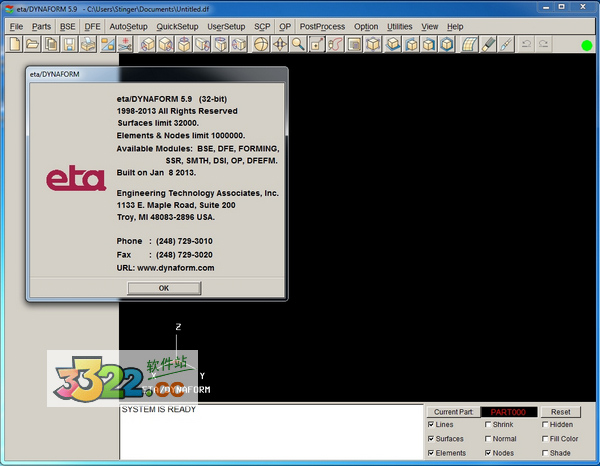Click the Print toolbar icon
The height and width of the screenshot is (466, 600).
(x=88, y=44)
